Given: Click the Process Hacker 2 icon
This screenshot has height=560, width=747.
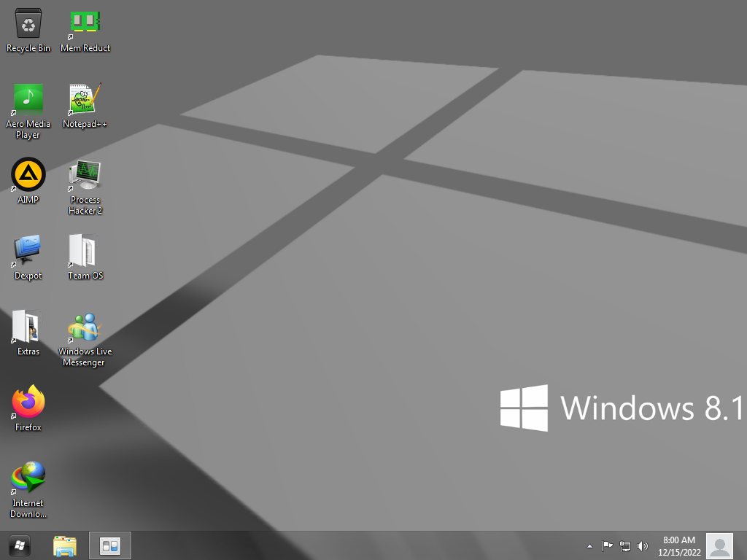Looking at the screenshot, I should [85, 175].
